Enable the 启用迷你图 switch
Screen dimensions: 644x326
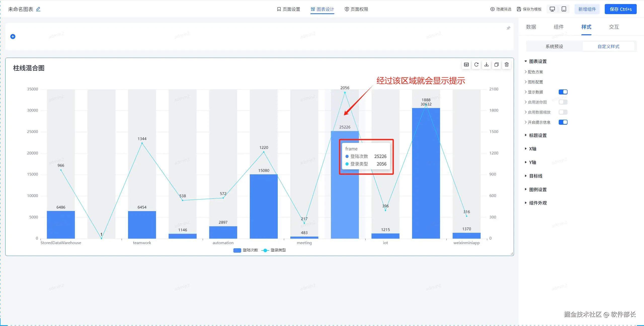563,102
